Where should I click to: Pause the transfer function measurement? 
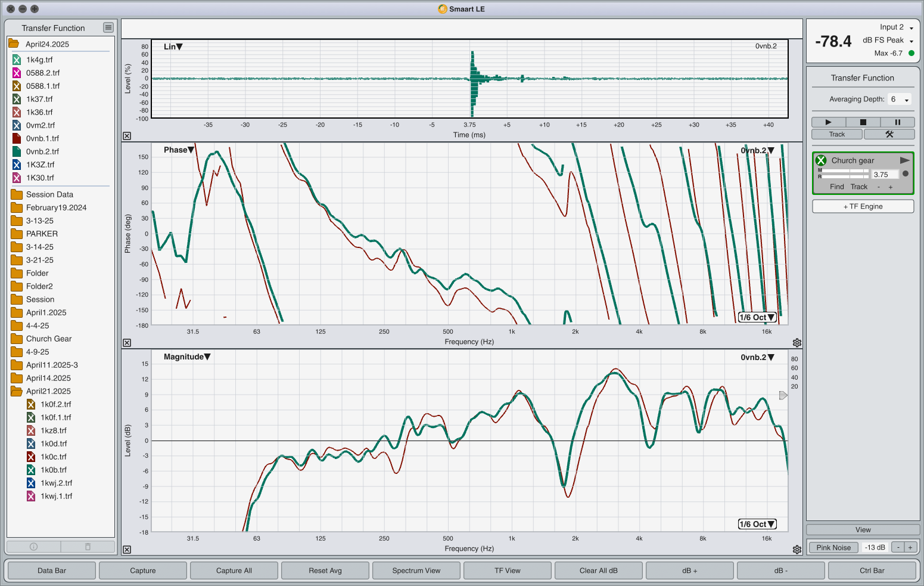coord(897,122)
